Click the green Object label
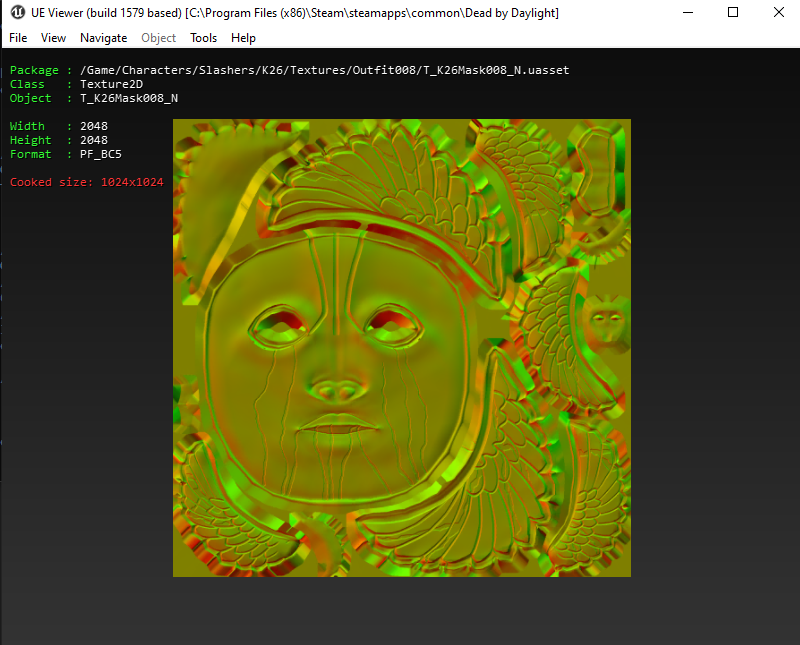800x645 pixels. tap(31, 98)
